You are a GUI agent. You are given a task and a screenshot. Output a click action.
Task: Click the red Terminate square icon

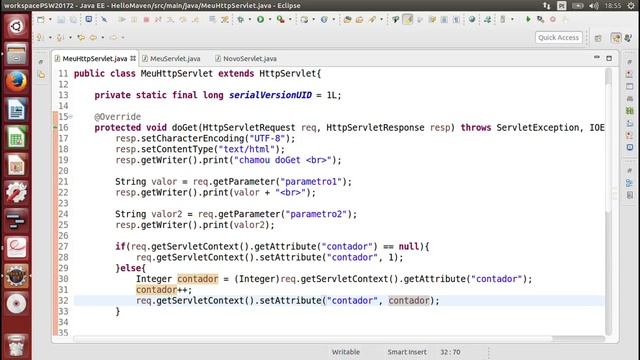146,19
